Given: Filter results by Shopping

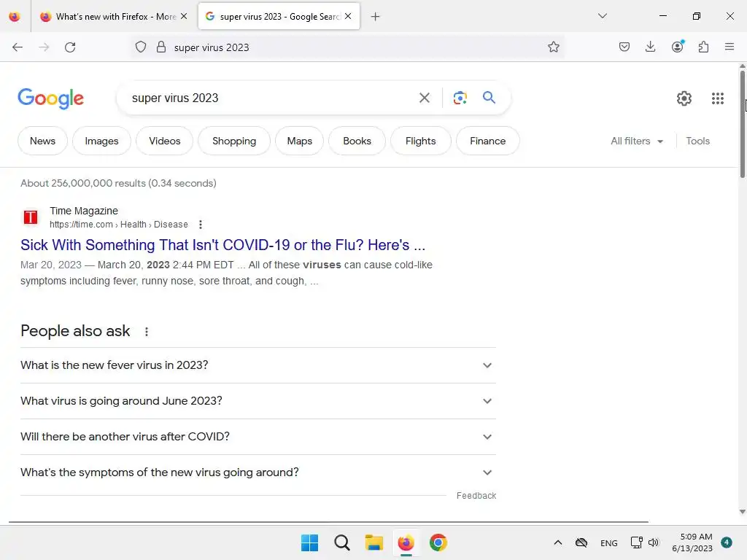Looking at the screenshot, I should [234, 141].
